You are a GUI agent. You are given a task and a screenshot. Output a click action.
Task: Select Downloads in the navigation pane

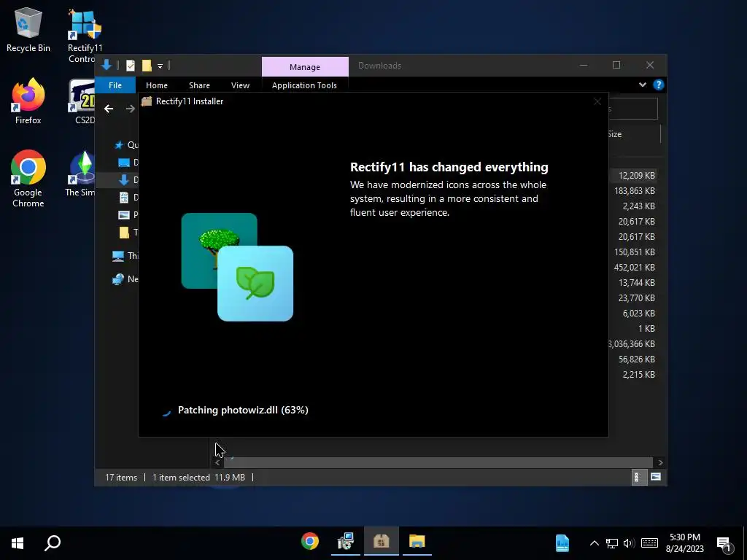[128, 180]
